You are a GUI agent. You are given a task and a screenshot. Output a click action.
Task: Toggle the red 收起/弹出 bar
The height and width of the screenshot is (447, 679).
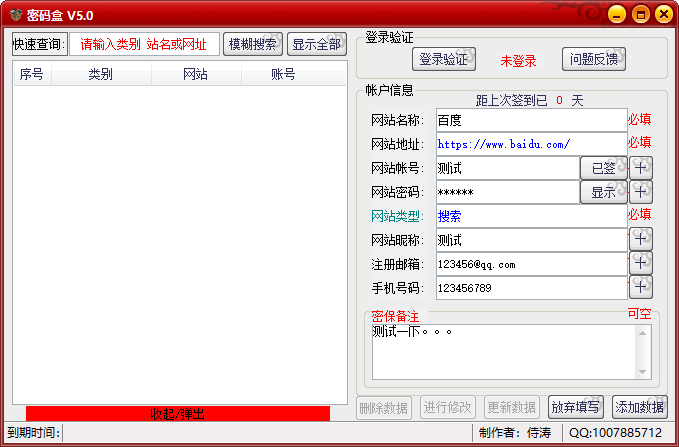(178, 414)
